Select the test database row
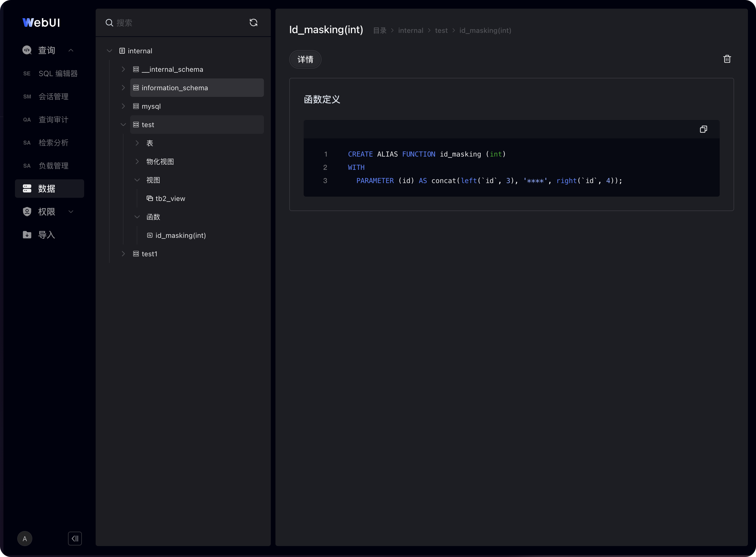This screenshot has height=557, width=756. pyautogui.click(x=197, y=125)
